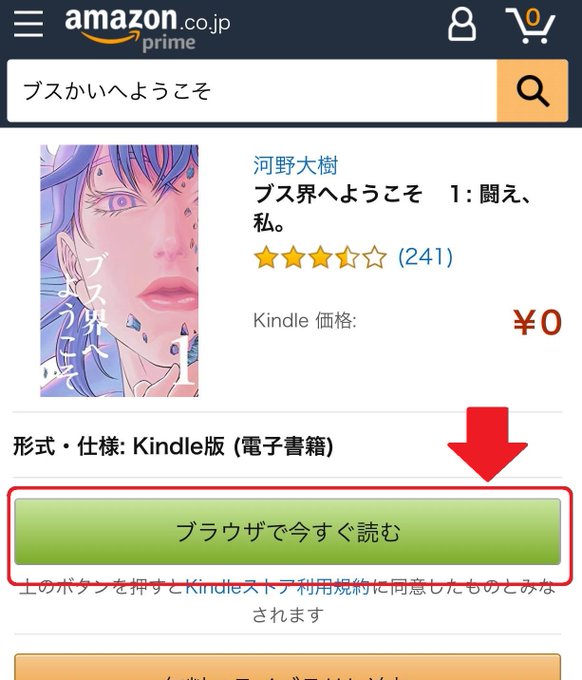The height and width of the screenshot is (680, 582).
Task: Open the 241 customer reviews
Action: tap(425, 257)
